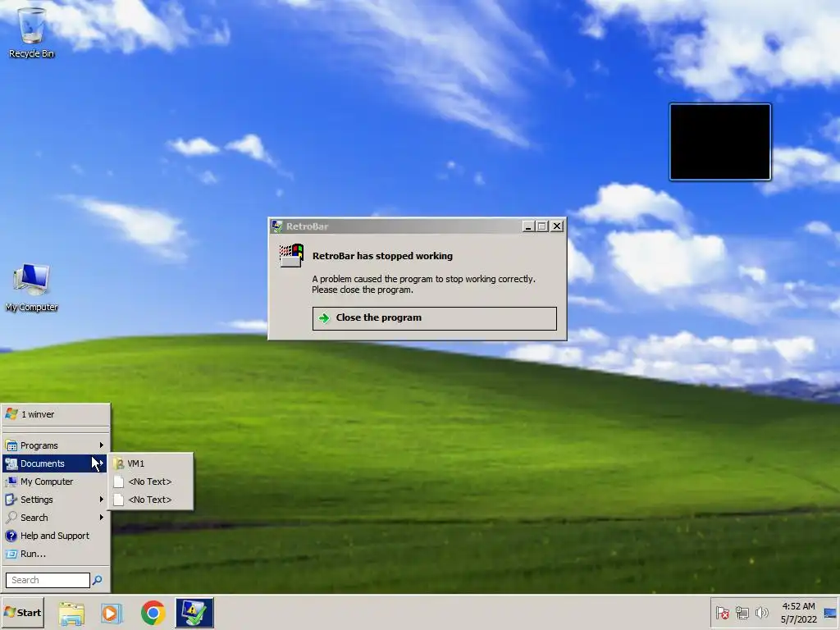
Task: Click the Windows flag icon beside winver
Action: pyautogui.click(x=11, y=414)
